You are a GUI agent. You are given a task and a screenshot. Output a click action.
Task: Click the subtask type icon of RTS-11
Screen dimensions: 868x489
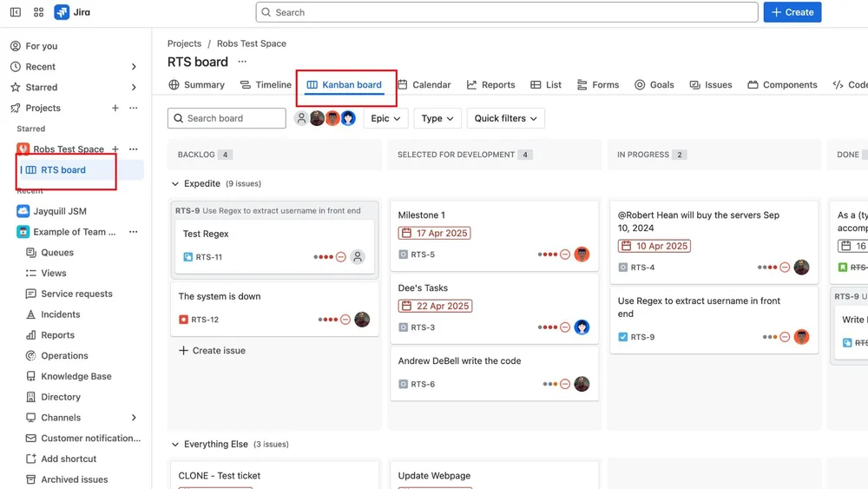coord(187,257)
